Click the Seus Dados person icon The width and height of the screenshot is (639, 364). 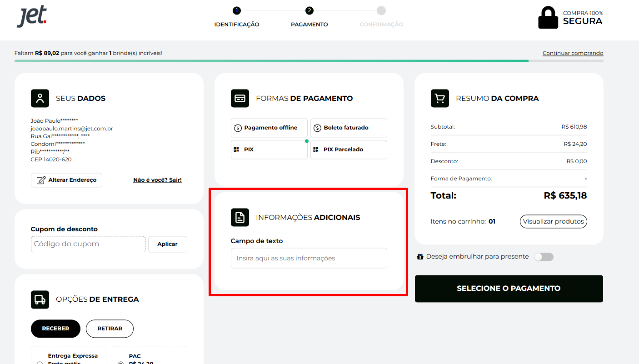click(x=40, y=98)
